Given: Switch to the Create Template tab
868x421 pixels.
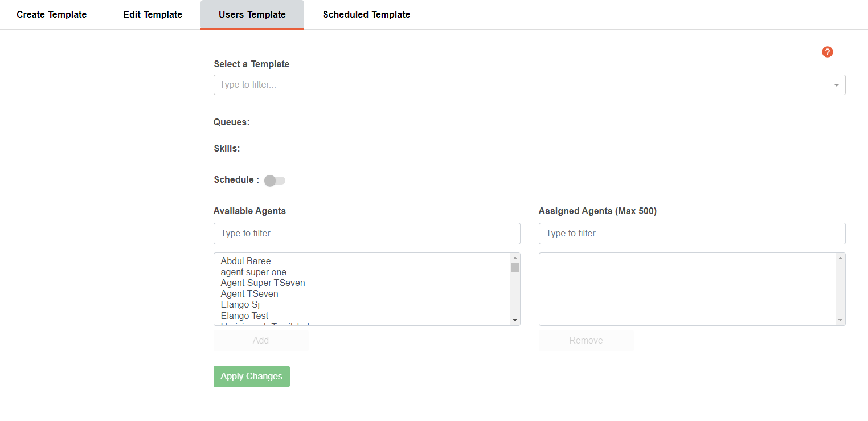Looking at the screenshot, I should coord(52,14).
